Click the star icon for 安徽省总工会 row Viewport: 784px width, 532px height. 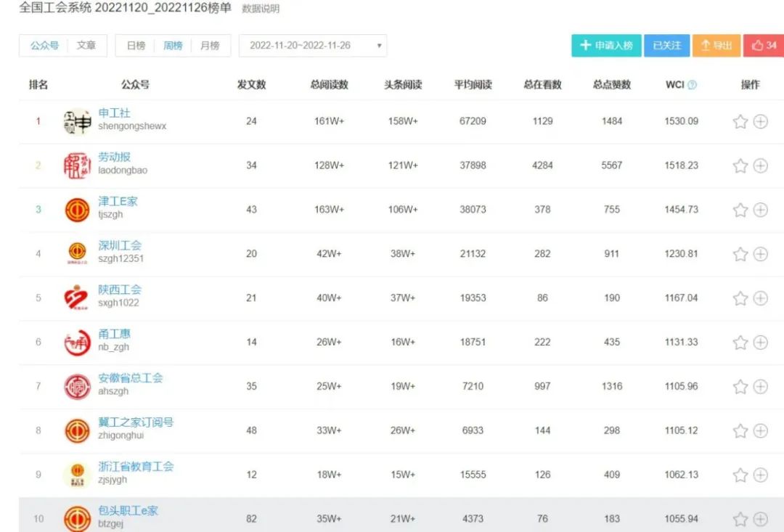[x=740, y=387]
